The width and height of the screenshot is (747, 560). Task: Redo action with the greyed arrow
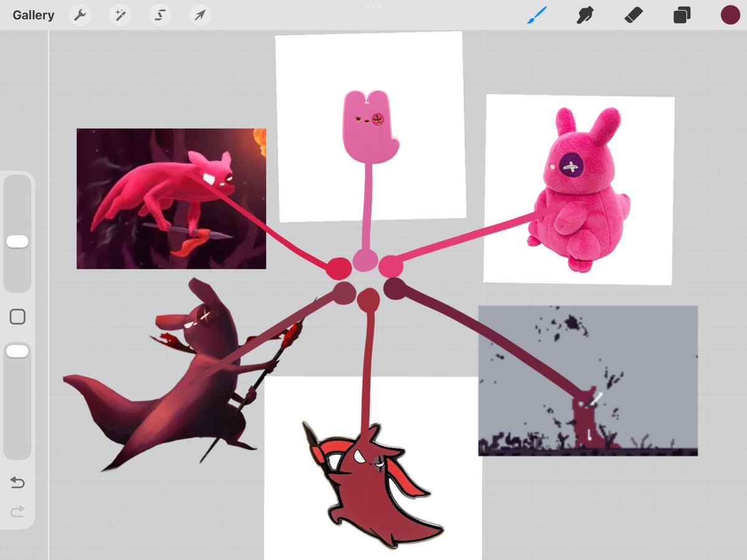click(x=17, y=511)
